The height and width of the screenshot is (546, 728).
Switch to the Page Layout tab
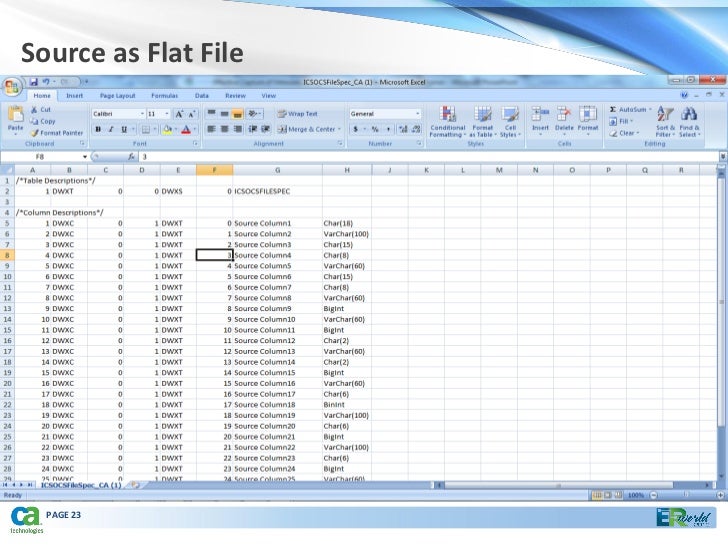pos(117,96)
